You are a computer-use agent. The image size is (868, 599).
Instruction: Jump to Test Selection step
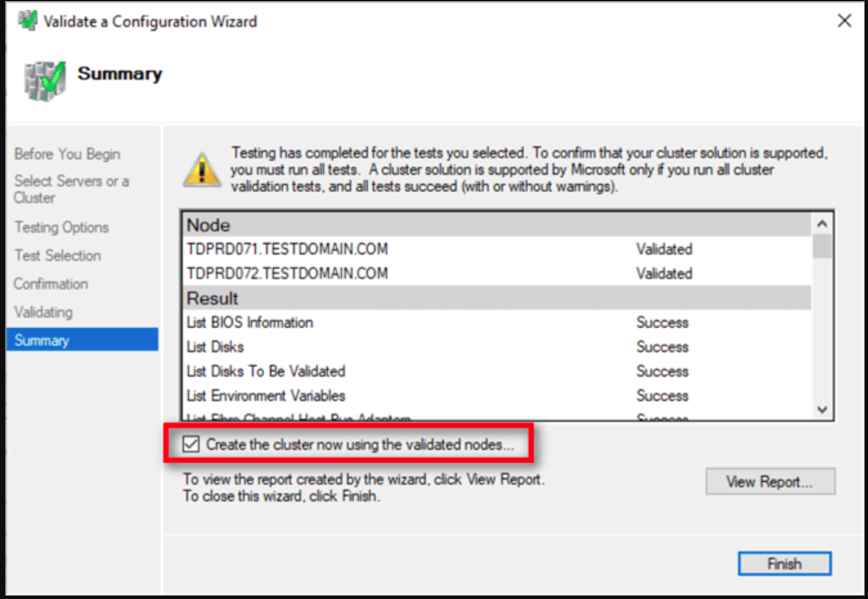click(x=58, y=256)
